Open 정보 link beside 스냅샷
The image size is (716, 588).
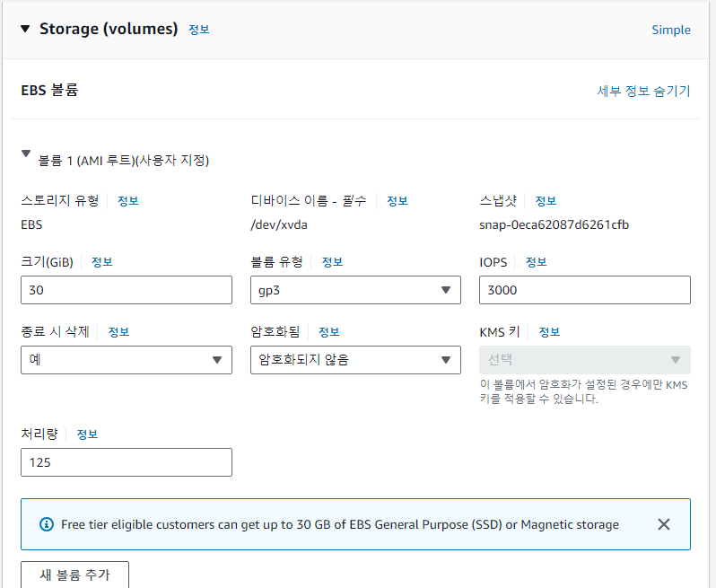(x=546, y=201)
